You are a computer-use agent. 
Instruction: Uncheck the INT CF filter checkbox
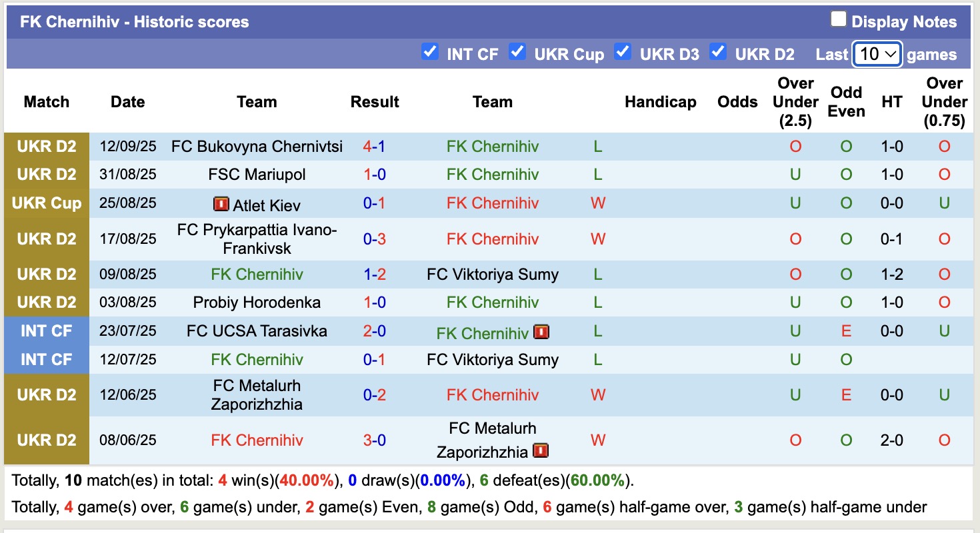click(430, 52)
